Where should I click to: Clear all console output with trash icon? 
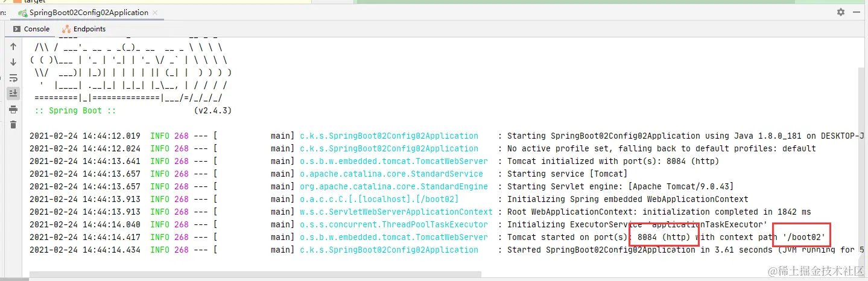[x=13, y=125]
